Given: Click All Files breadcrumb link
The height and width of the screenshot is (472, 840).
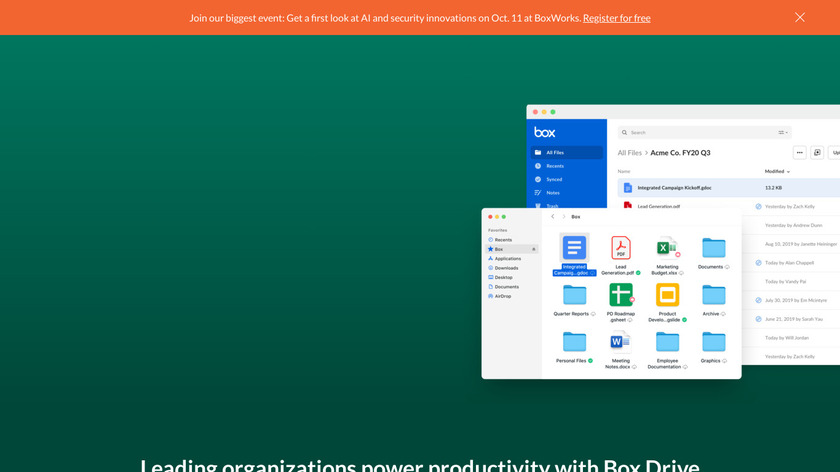Looking at the screenshot, I should coord(629,153).
